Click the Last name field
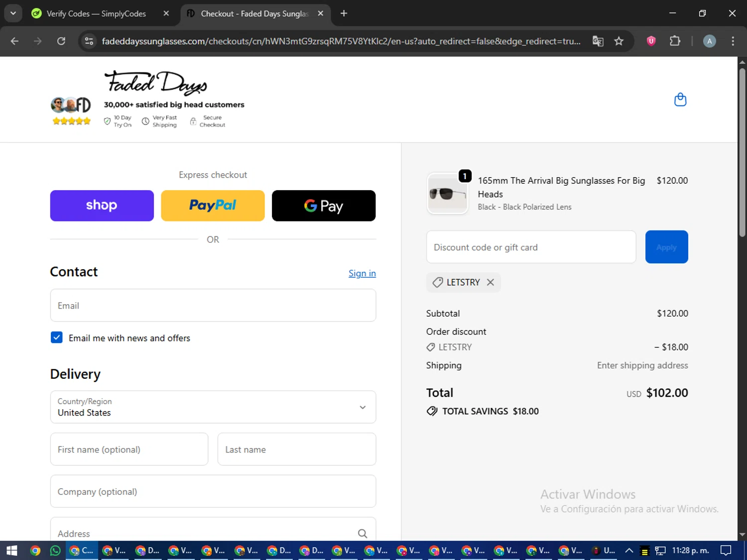Viewport: 747px width, 560px height. (x=297, y=449)
